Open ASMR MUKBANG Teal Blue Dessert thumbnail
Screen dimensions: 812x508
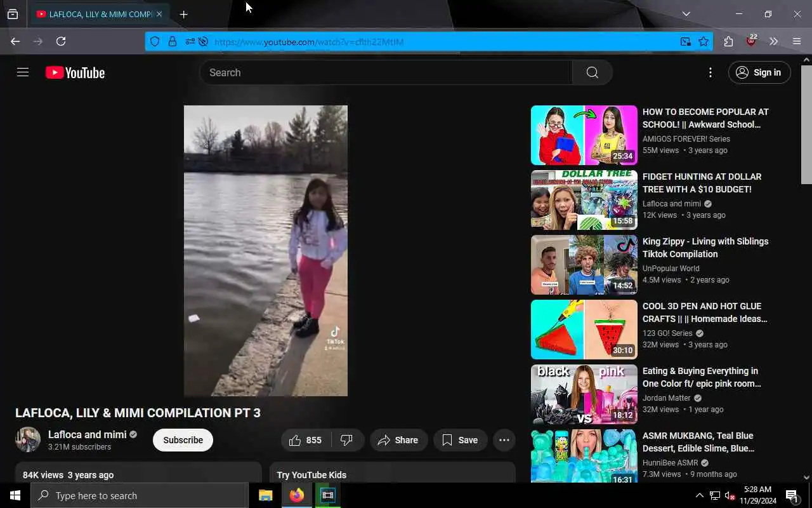tap(584, 456)
